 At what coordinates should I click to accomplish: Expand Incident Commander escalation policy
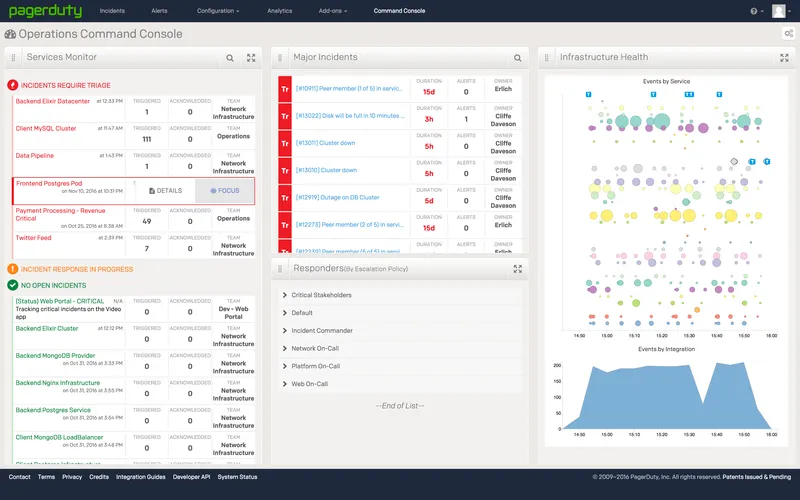click(285, 331)
